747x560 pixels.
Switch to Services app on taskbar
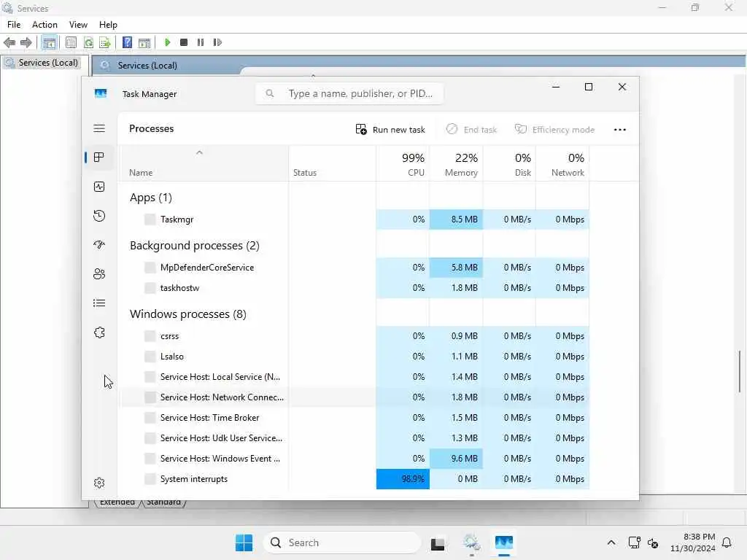click(x=471, y=542)
